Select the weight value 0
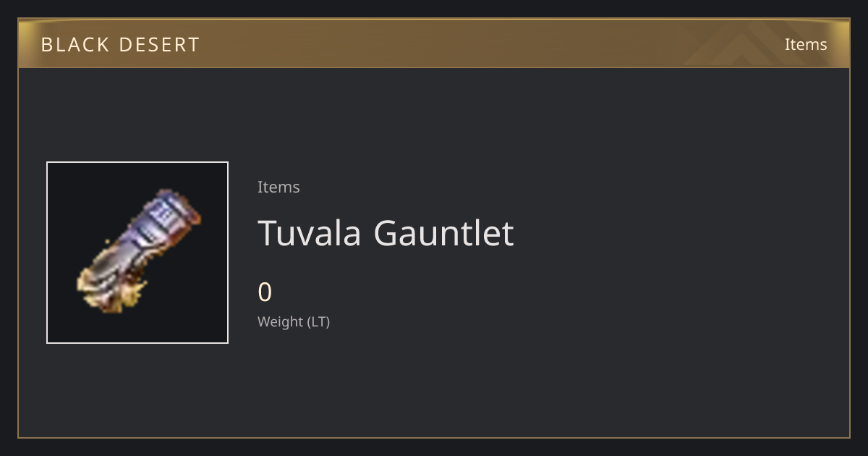 tap(265, 292)
